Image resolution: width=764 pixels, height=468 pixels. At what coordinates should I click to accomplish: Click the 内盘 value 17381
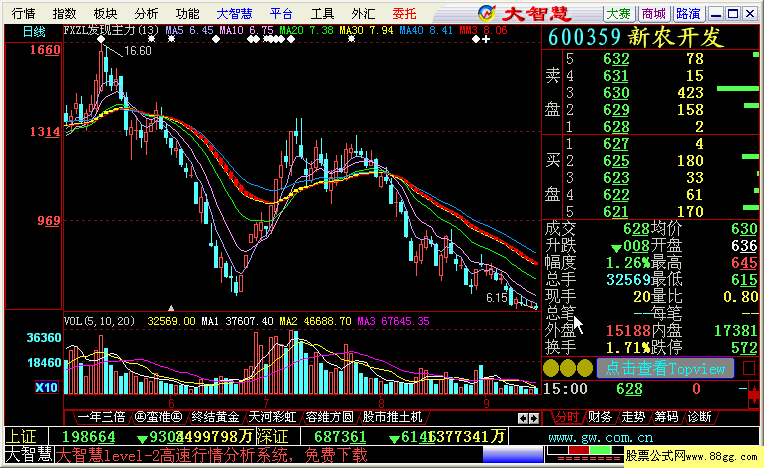click(x=736, y=331)
